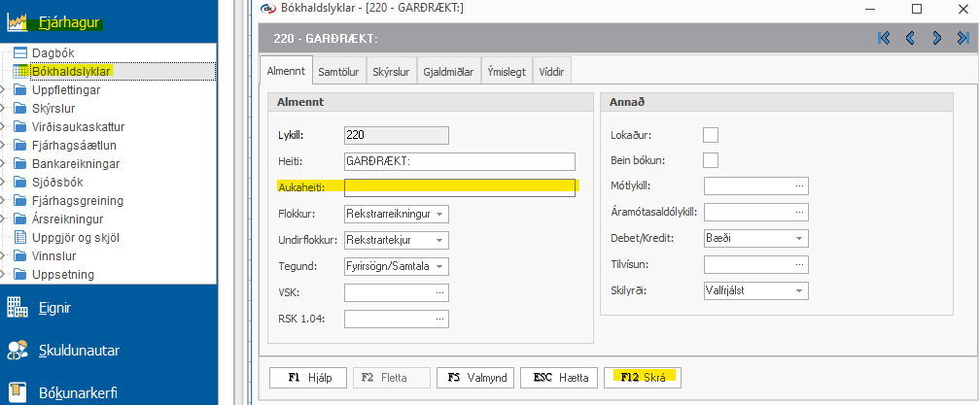Screen dimensions: 980x405
Task: Open the Eignir module icon
Action: click(17, 308)
